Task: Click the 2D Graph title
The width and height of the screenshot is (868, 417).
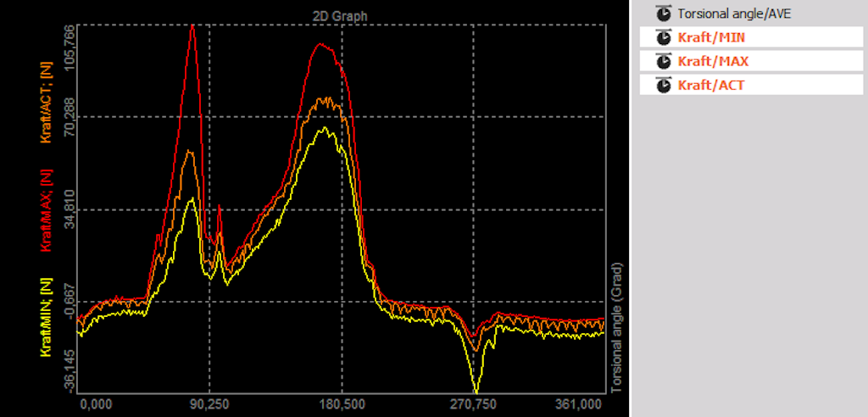Action: click(x=341, y=17)
